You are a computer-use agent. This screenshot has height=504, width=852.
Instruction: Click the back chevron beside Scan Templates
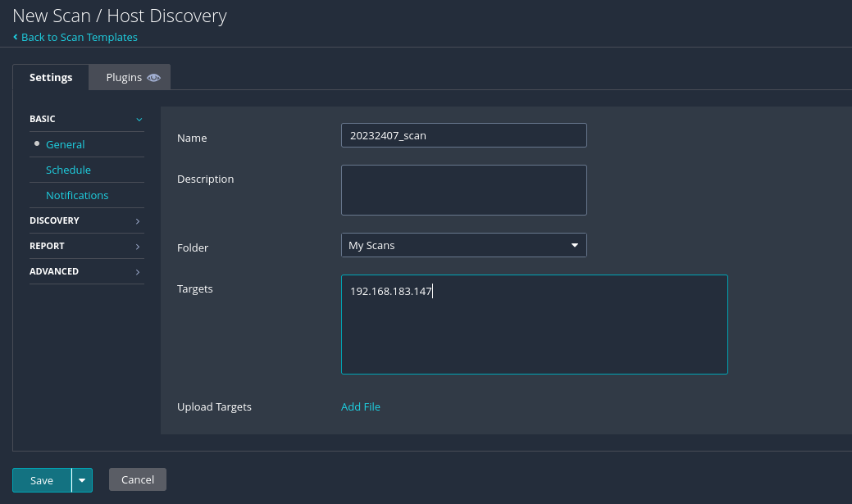click(16, 37)
